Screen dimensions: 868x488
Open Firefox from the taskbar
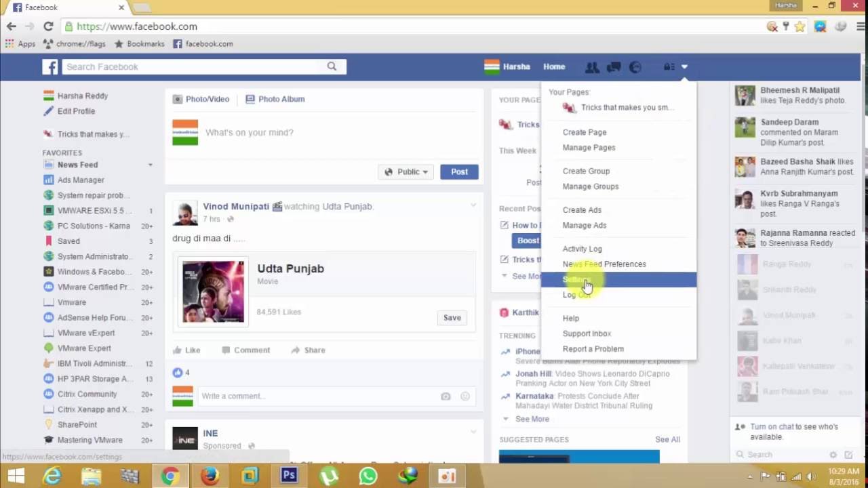coord(210,476)
